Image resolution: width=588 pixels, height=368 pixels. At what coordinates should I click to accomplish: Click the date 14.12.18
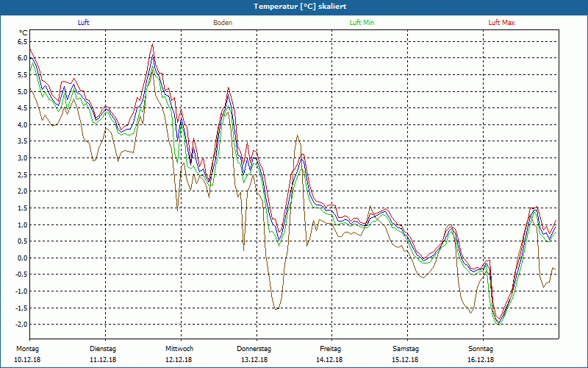(329, 360)
